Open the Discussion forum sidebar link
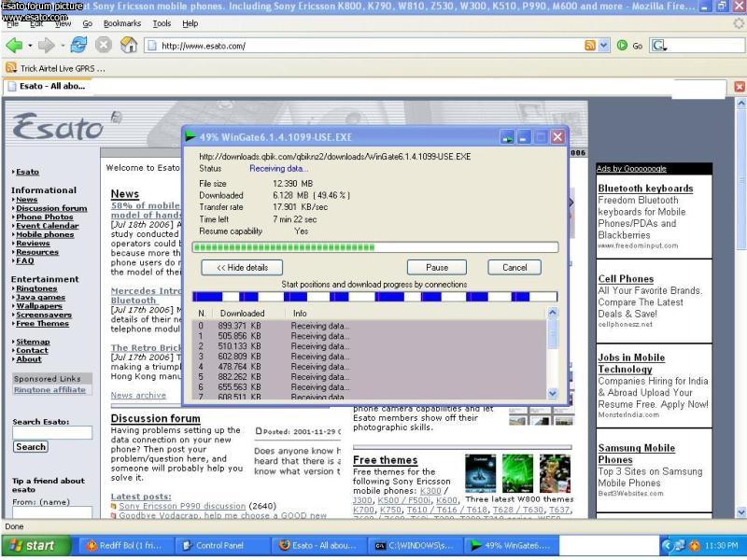 tap(51, 208)
